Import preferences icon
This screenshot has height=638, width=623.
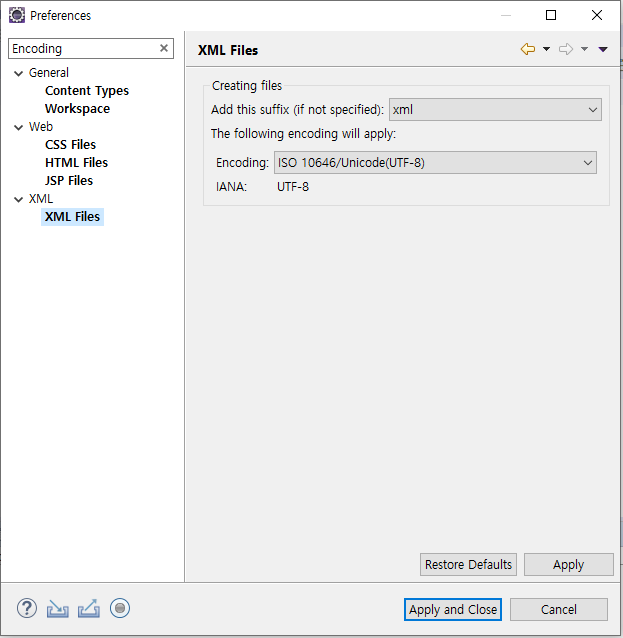pos(57,609)
